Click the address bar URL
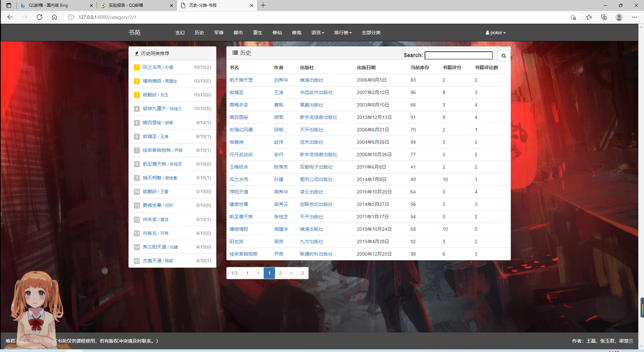 (107, 17)
